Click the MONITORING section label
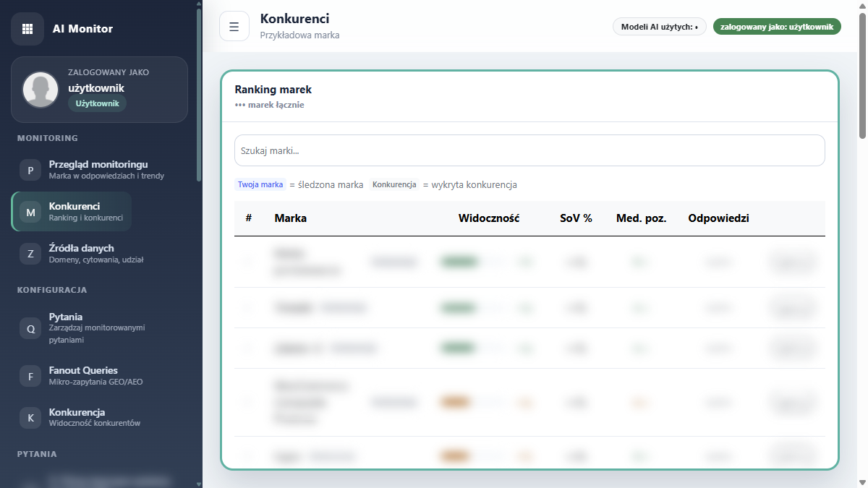The height and width of the screenshot is (488, 868). pos(48,138)
